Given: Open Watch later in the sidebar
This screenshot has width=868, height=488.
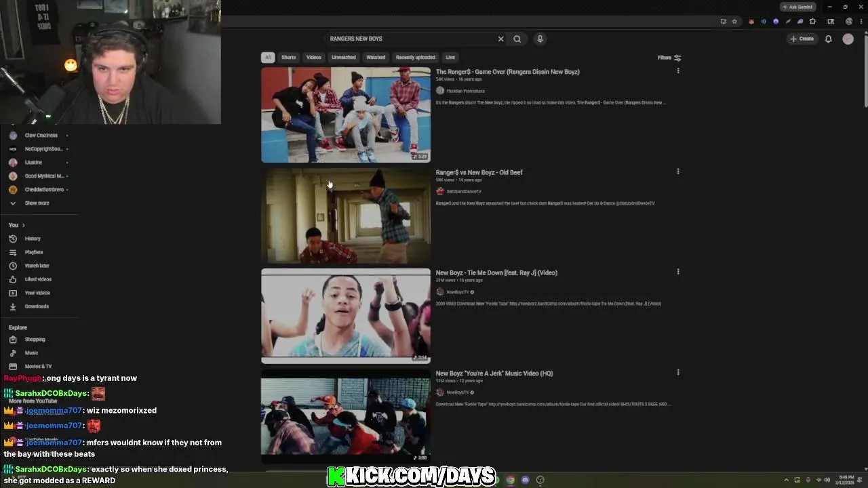Looking at the screenshot, I should click(x=37, y=266).
